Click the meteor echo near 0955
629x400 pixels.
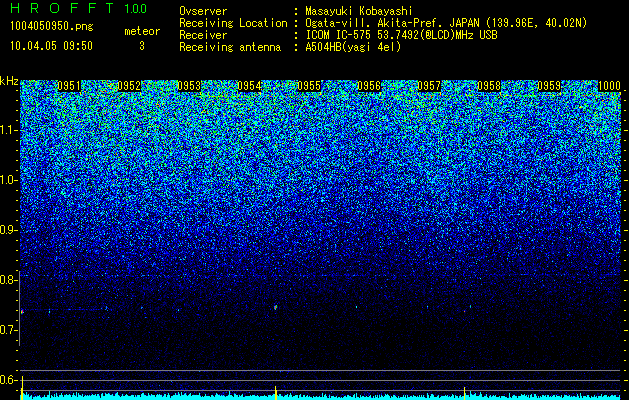coord(276,307)
